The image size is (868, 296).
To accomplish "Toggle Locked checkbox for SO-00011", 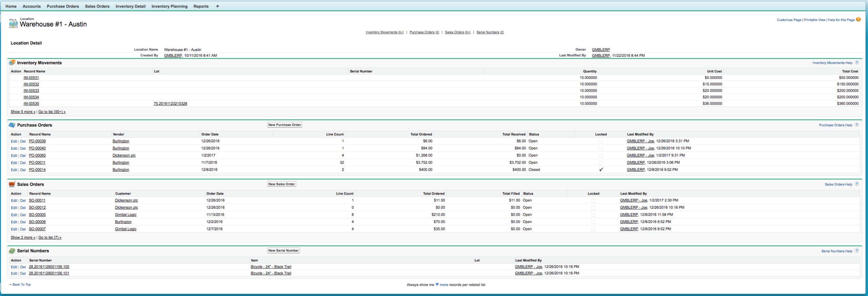I will pyautogui.click(x=593, y=201).
